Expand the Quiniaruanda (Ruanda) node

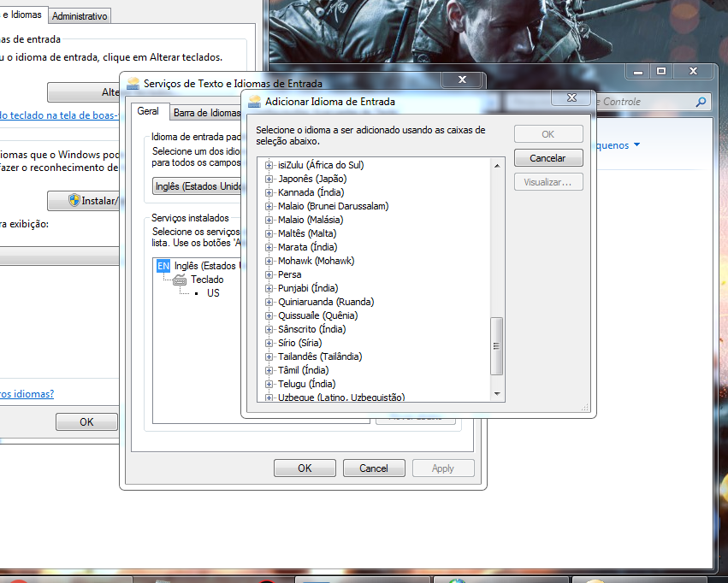pos(269,302)
